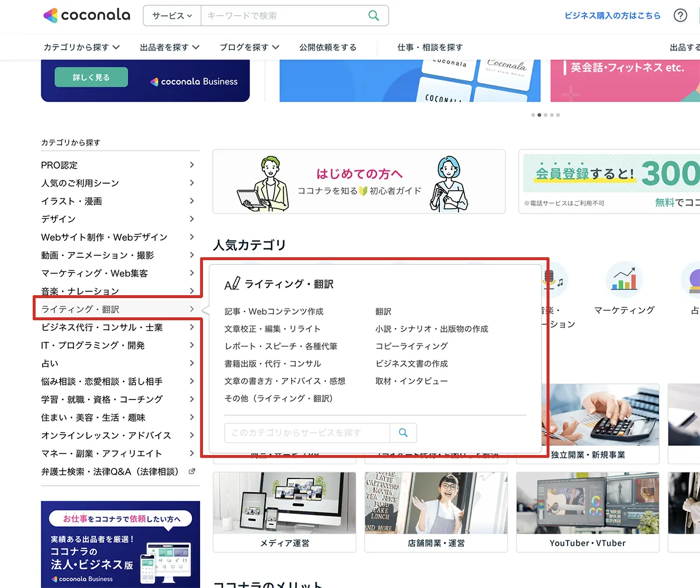Expand the PRO認定 category arrow
Image resolution: width=700 pixels, height=588 pixels.
tap(192, 165)
